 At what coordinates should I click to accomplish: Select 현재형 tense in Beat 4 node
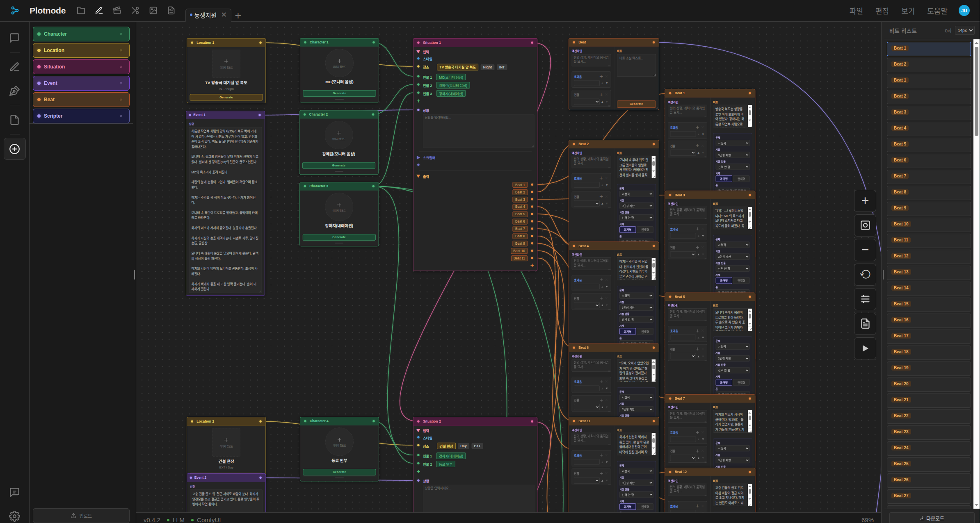(645, 332)
